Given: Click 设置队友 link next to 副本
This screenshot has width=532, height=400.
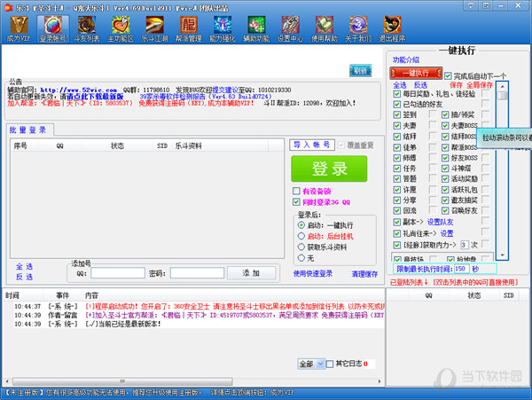Looking at the screenshot, I should 440,223.
